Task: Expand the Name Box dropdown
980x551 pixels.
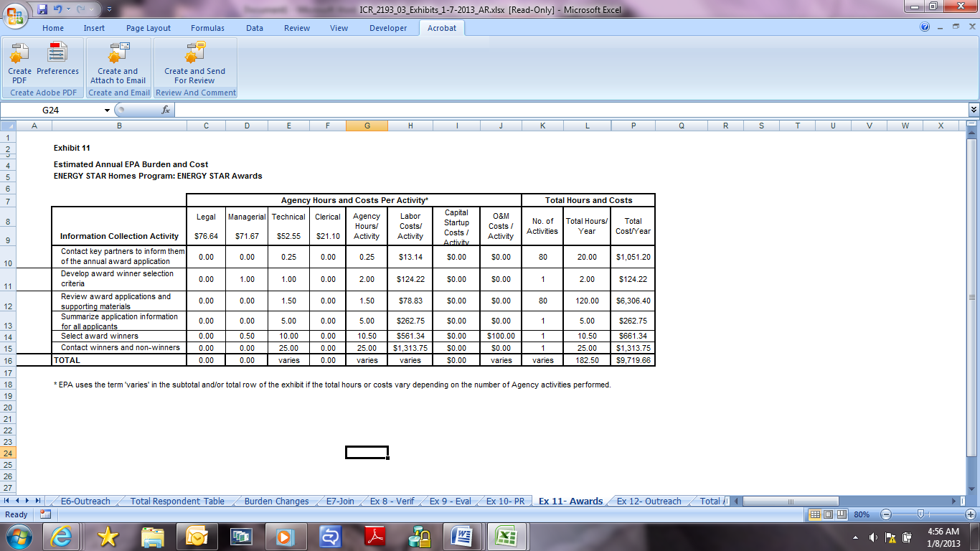Action: [x=107, y=110]
